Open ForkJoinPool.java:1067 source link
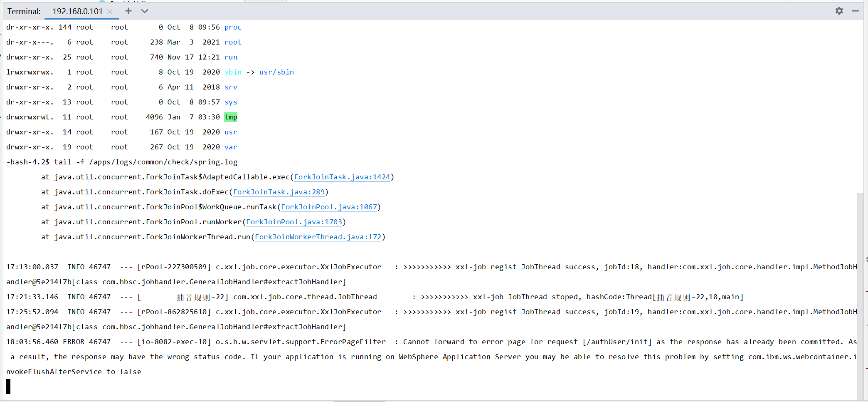Image resolution: width=868 pixels, height=402 pixels. (x=330, y=207)
